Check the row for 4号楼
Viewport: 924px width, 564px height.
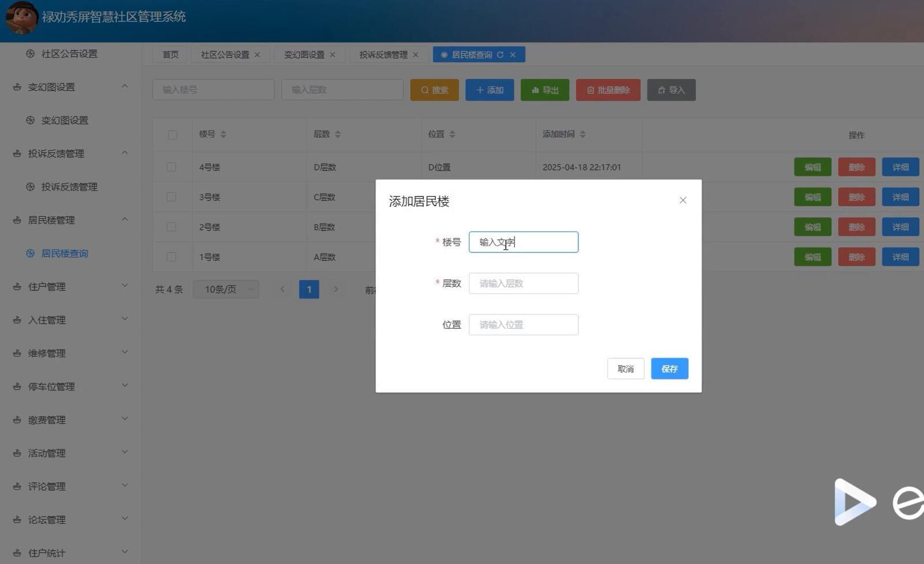point(172,167)
